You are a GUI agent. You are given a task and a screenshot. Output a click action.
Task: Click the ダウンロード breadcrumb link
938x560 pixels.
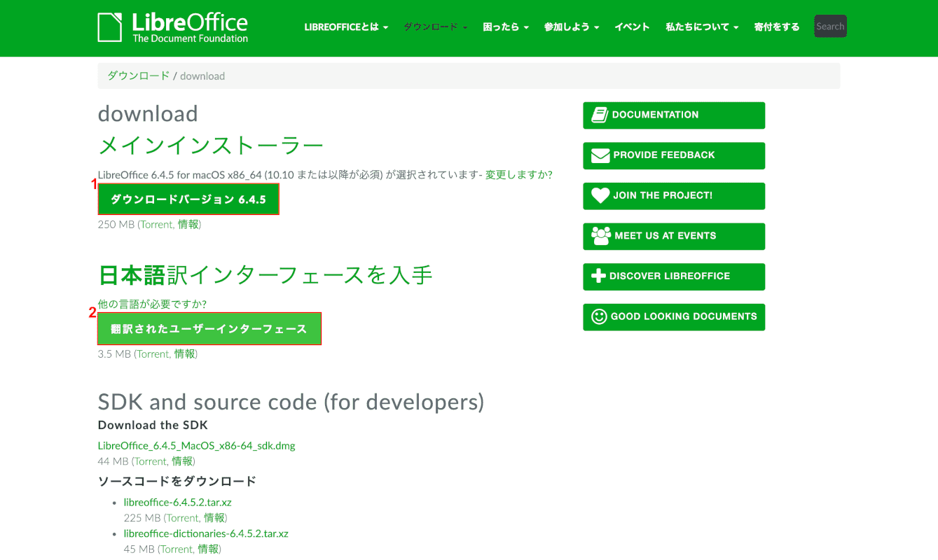tap(138, 76)
